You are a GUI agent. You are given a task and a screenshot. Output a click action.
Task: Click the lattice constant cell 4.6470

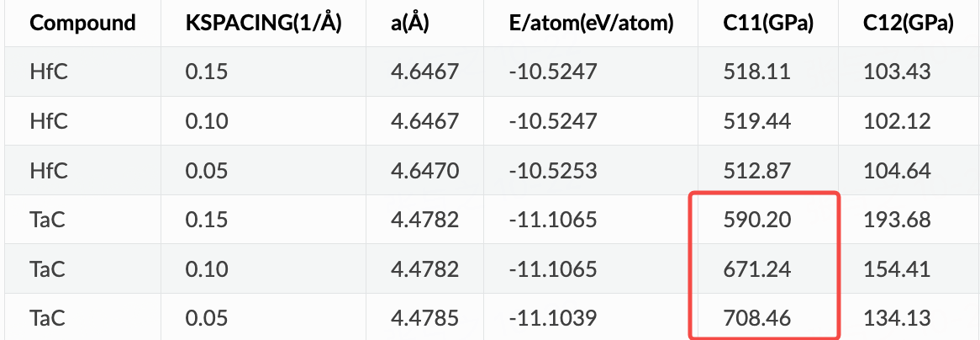[x=425, y=170]
